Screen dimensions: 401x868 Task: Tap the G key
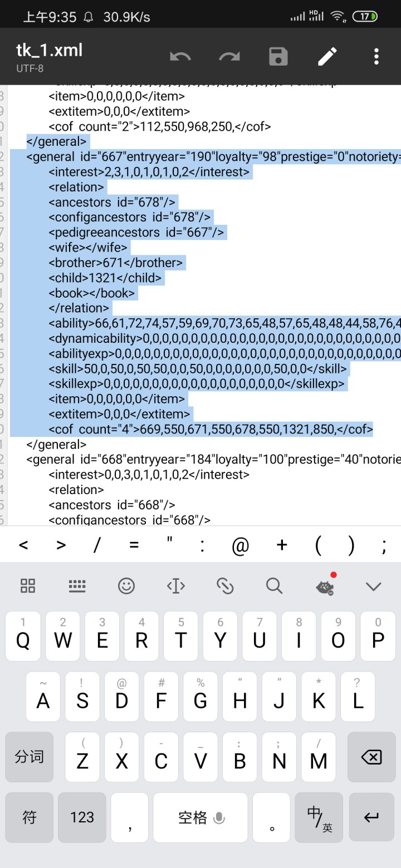pyautogui.click(x=200, y=697)
